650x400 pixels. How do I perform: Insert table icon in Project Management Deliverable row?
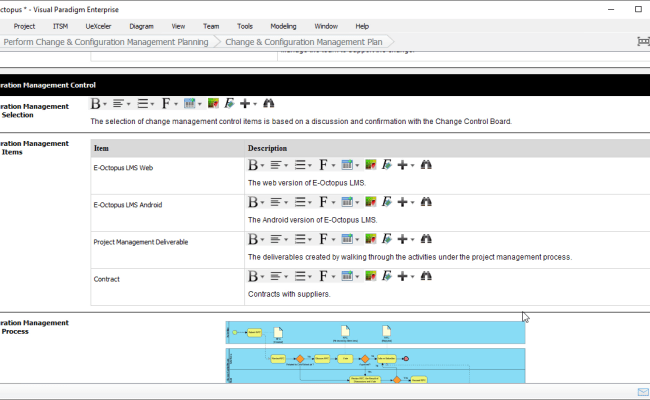[x=347, y=239]
